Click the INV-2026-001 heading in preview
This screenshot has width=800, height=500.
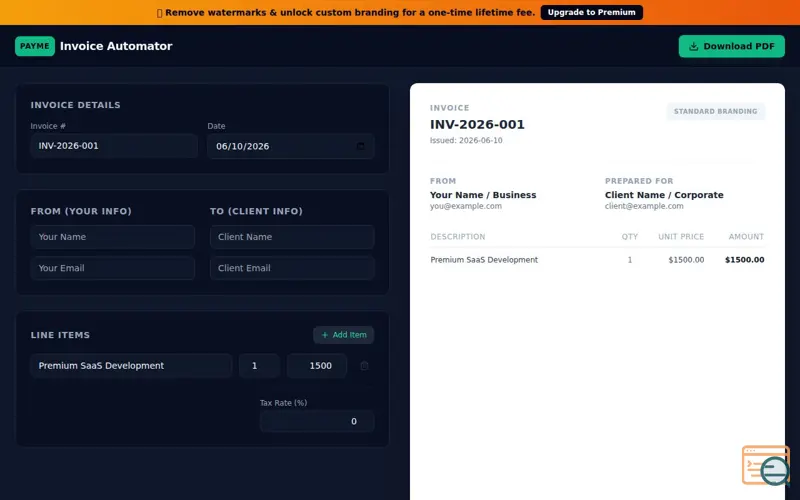pyautogui.click(x=477, y=124)
